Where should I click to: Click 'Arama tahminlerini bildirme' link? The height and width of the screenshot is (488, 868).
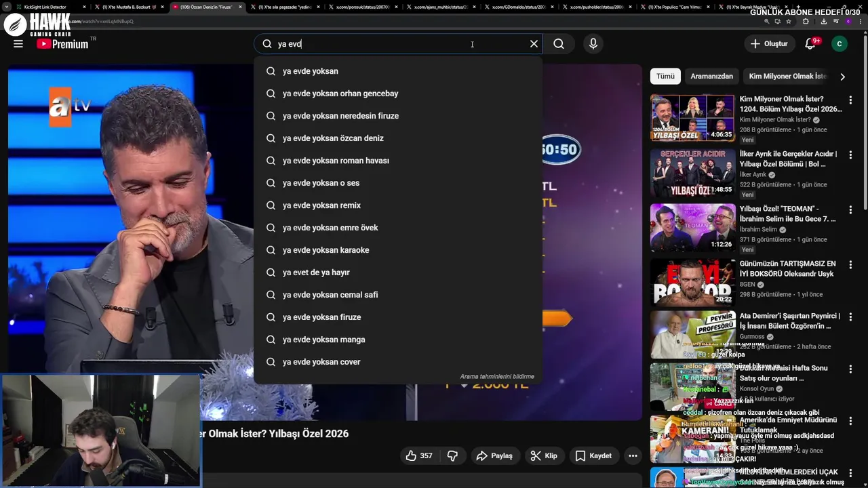click(497, 376)
